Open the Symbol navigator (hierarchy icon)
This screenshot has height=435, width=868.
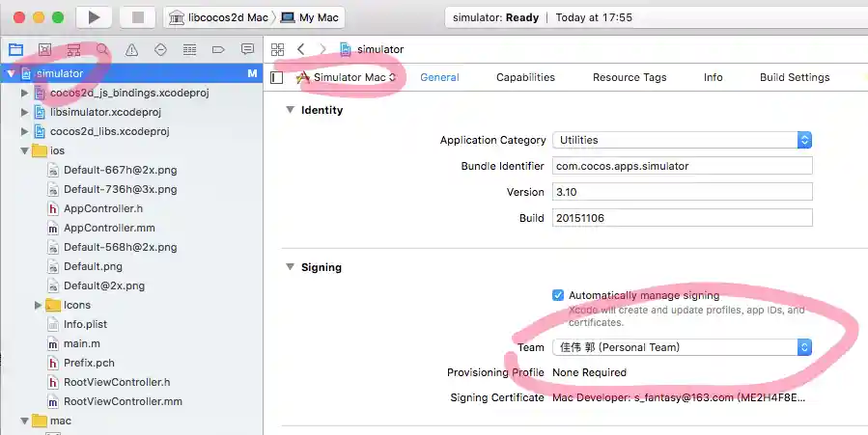pos(73,49)
